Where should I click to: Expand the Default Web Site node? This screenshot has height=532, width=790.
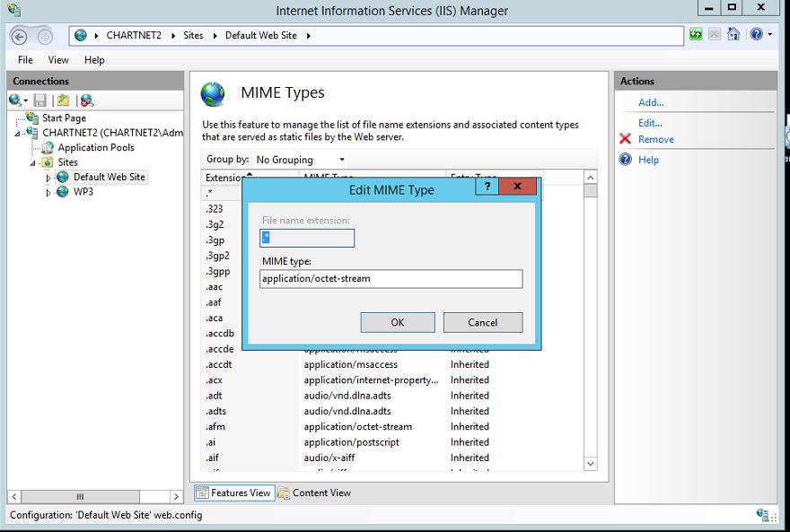(48, 178)
